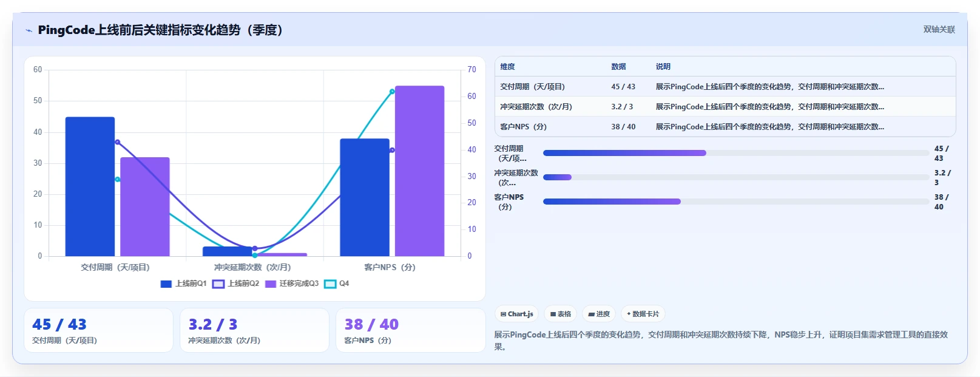
Task: Click the 客户NPS（分）x-axis label
Action: tap(390, 267)
